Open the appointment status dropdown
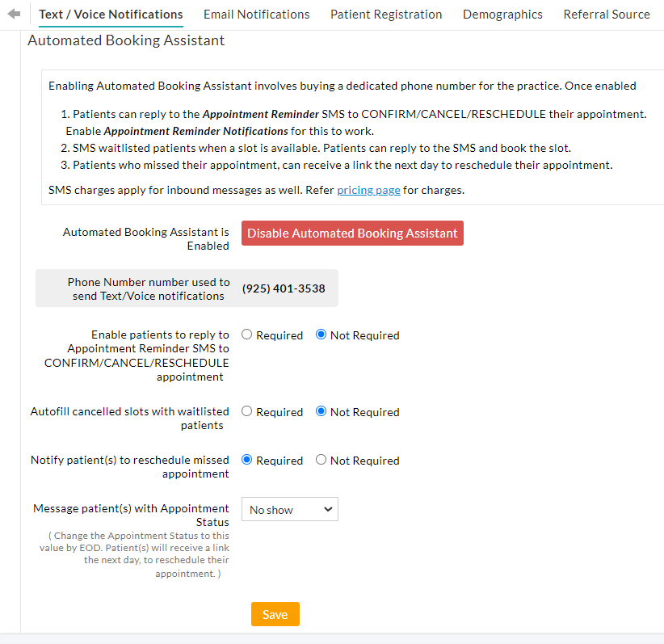The width and height of the screenshot is (664, 644). [289, 509]
